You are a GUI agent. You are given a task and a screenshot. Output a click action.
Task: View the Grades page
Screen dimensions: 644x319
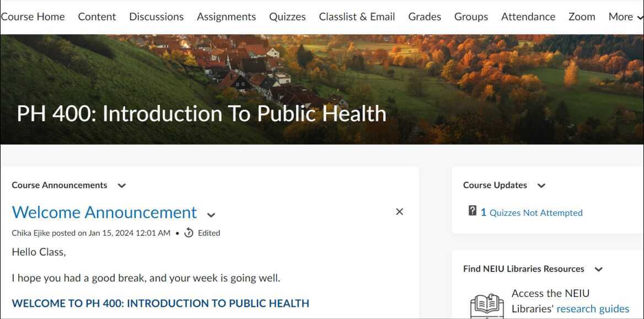pyautogui.click(x=425, y=17)
